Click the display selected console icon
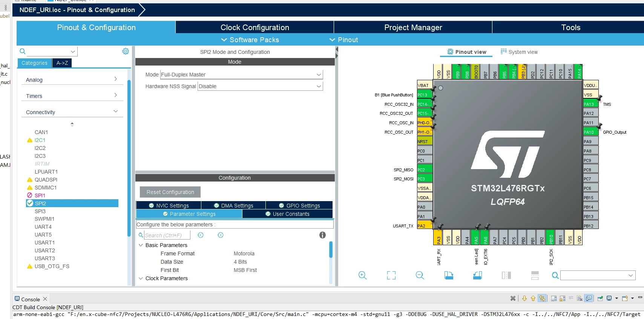Image resolution: width=644 pixels, height=319 pixels. click(609, 298)
